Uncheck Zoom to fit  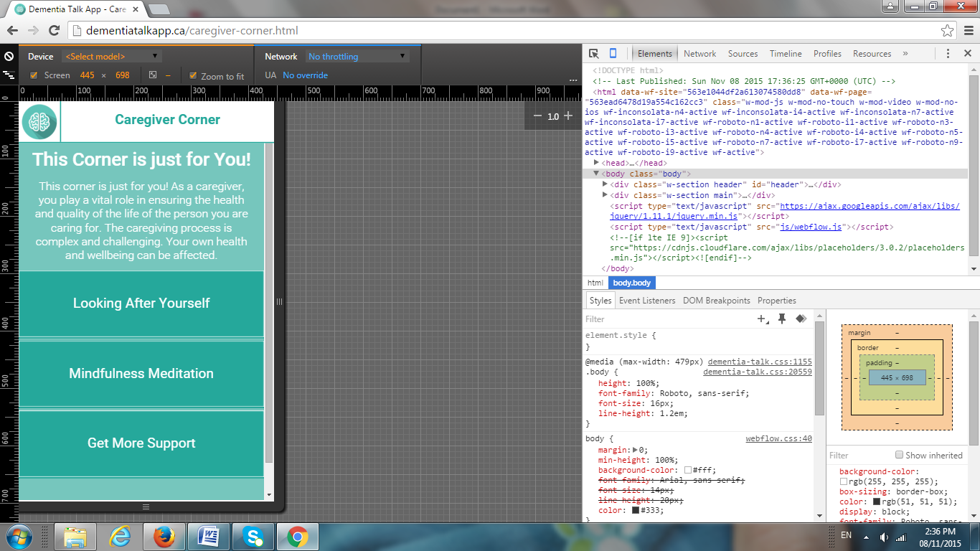point(192,75)
